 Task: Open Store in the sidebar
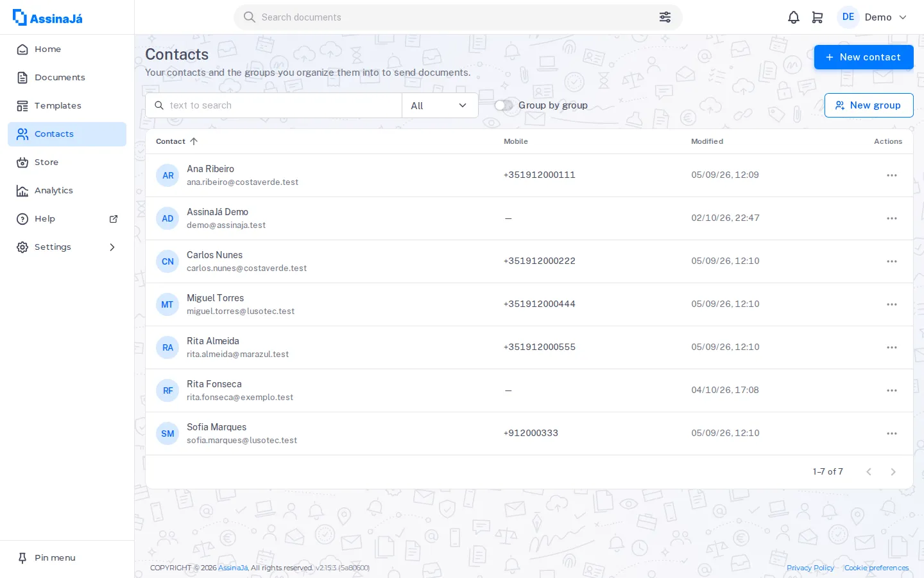coord(67,162)
